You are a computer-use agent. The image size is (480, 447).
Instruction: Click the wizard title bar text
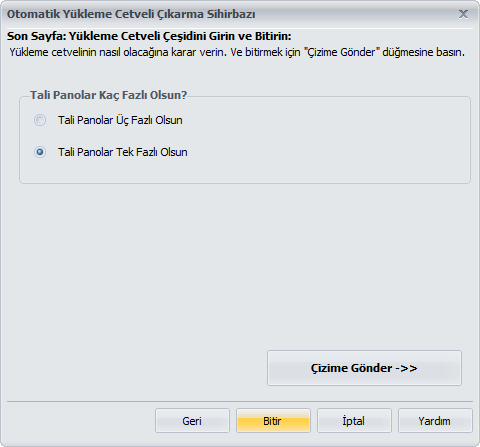(131, 14)
